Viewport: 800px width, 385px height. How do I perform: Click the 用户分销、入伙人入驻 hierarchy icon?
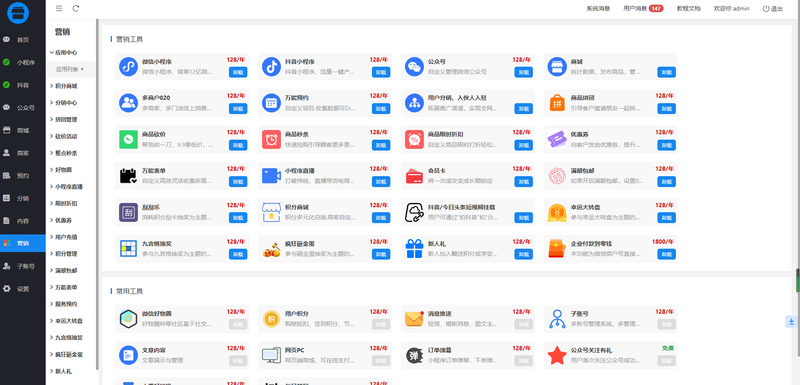pos(414,102)
